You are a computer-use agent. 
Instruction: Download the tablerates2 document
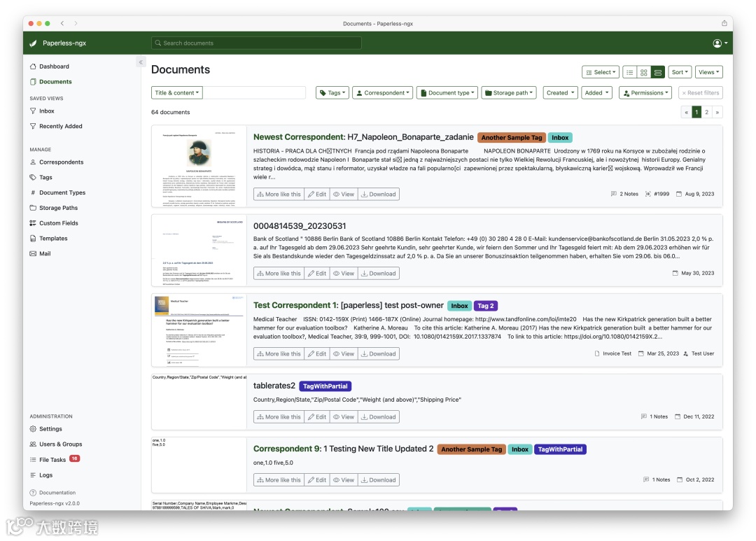(x=379, y=417)
